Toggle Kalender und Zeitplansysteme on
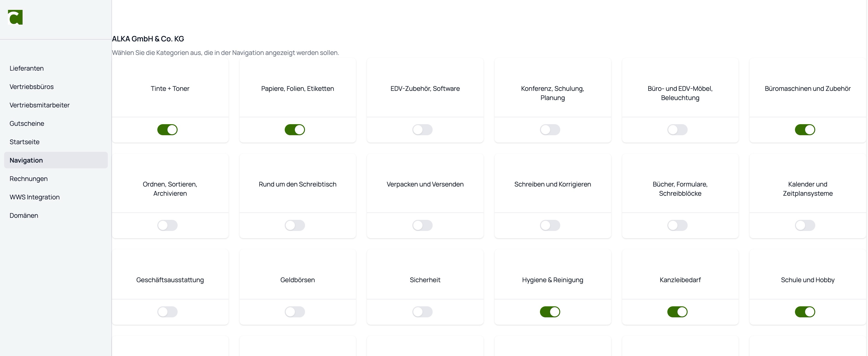 [805, 225]
